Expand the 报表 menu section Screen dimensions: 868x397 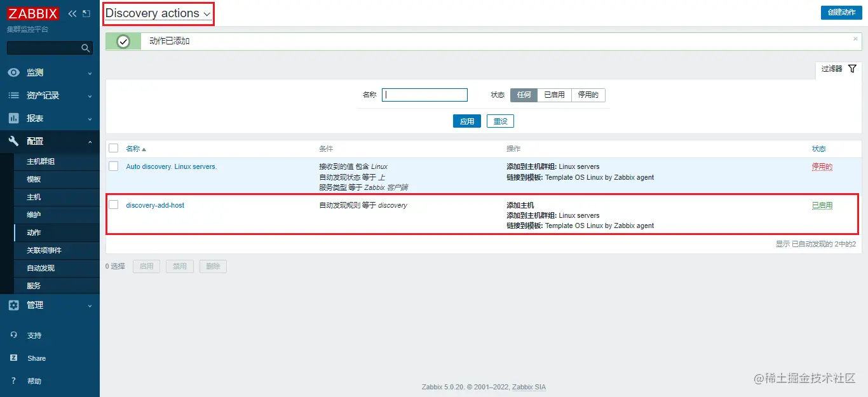coord(50,118)
